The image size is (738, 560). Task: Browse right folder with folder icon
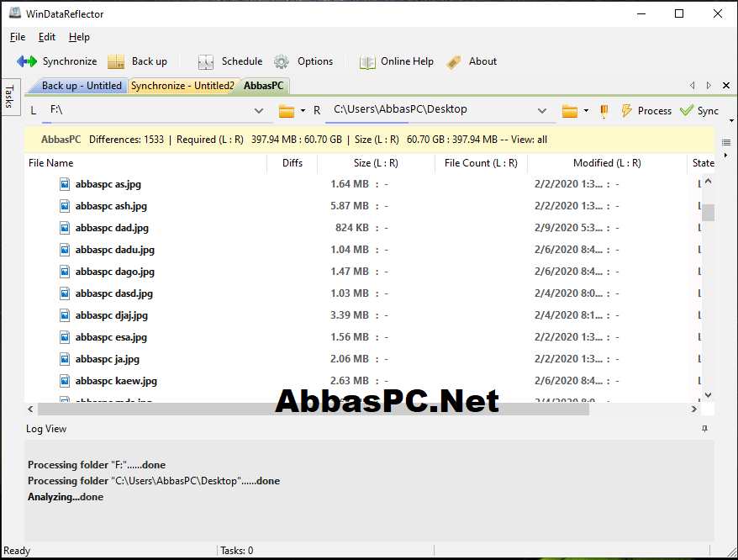(x=570, y=111)
